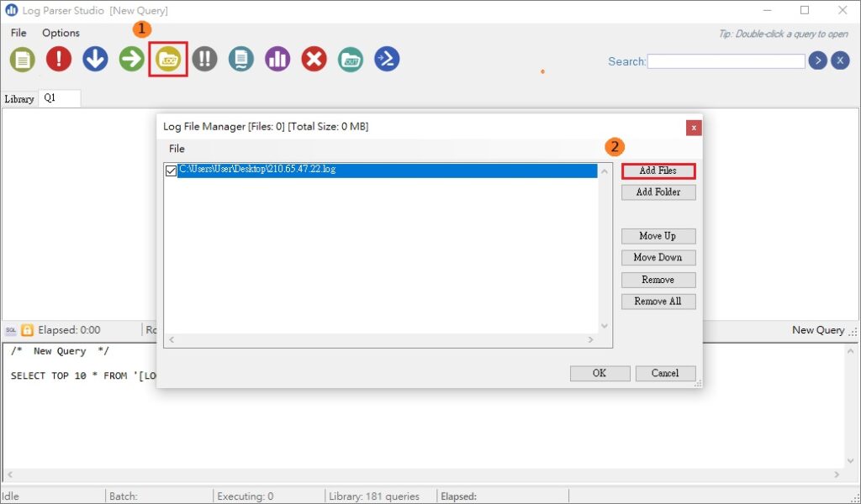Click the red exclamation execute icon

(x=59, y=59)
